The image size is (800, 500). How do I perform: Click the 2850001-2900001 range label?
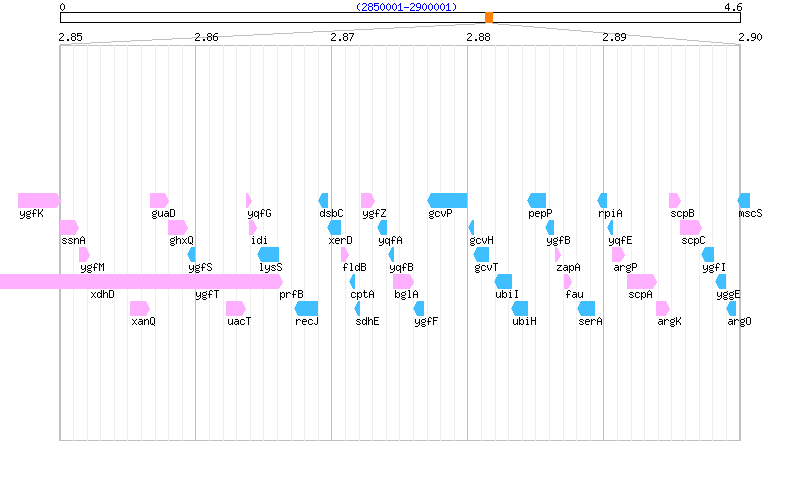(406, 7)
